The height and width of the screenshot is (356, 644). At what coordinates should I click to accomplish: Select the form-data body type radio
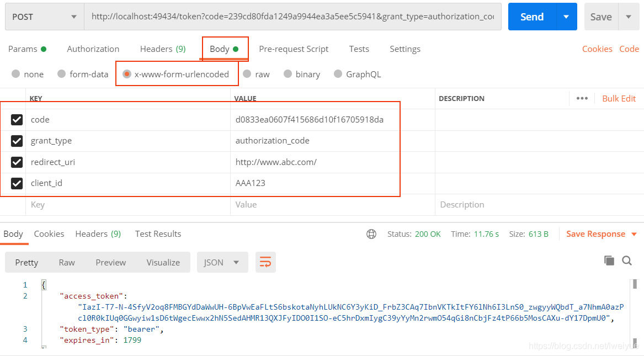tap(62, 74)
